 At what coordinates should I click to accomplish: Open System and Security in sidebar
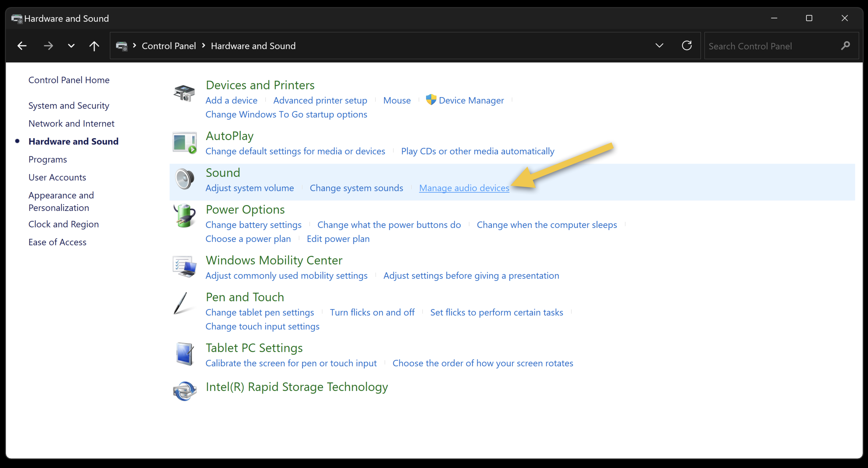point(69,106)
